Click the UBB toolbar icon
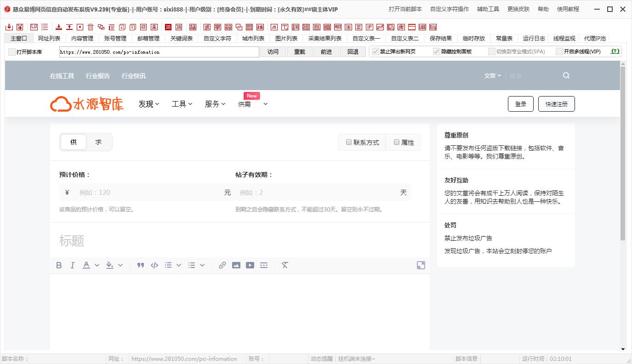Viewport: 632px width, 364px height. [422, 27]
